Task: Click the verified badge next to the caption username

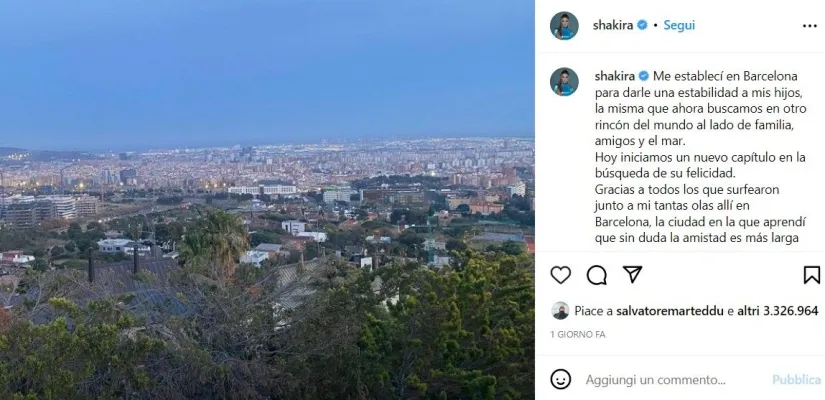Action: (643, 76)
